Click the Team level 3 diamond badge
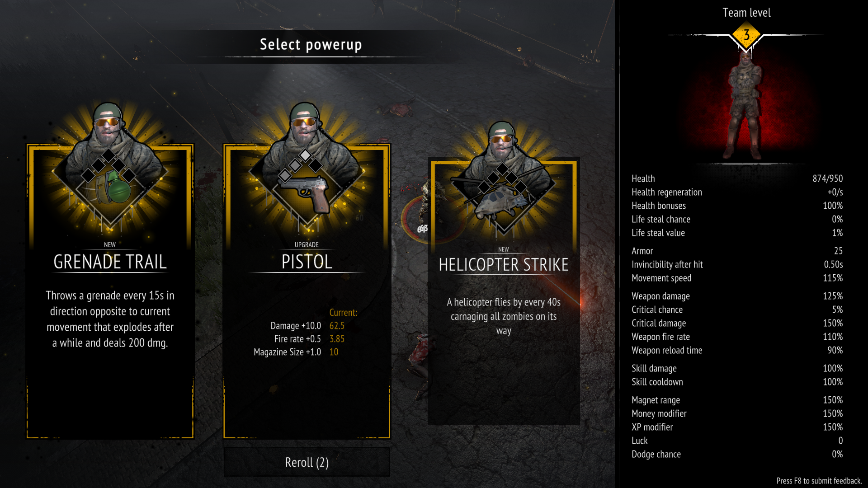Screen dimensions: 868x488 pos(746,35)
